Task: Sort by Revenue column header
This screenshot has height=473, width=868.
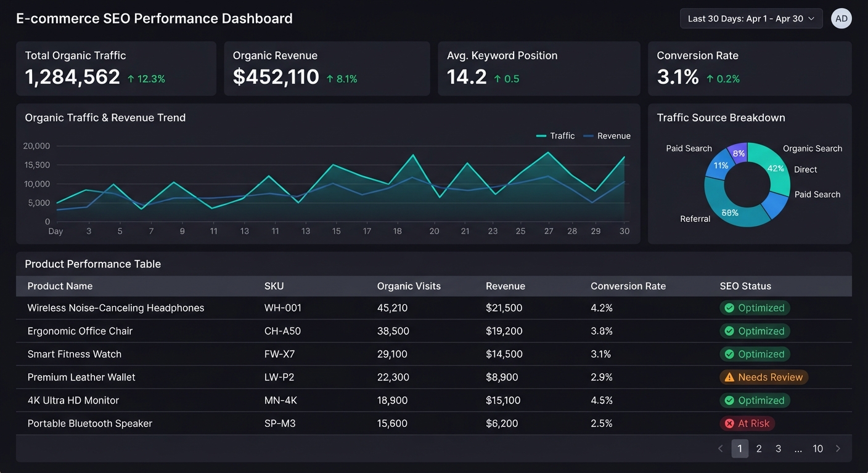Action: [x=506, y=286]
